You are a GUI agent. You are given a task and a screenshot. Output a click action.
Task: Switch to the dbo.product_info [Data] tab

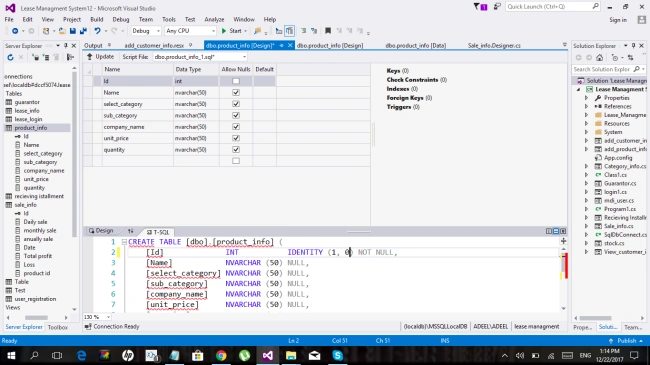[x=415, y=46]
